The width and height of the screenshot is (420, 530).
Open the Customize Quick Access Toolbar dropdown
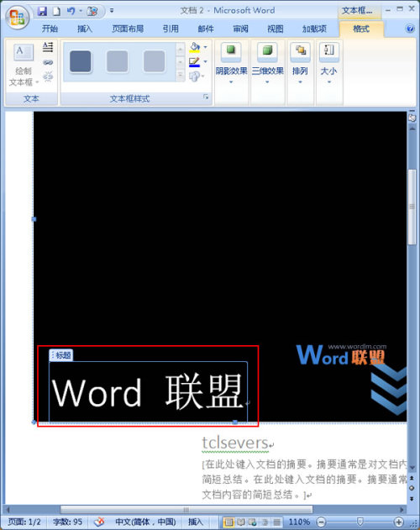(112, 11)
